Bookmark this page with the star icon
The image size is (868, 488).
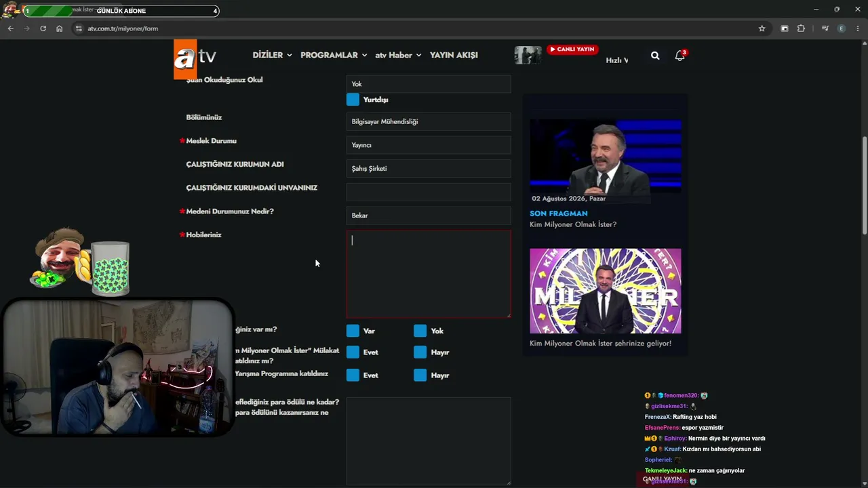coord(762,28)
